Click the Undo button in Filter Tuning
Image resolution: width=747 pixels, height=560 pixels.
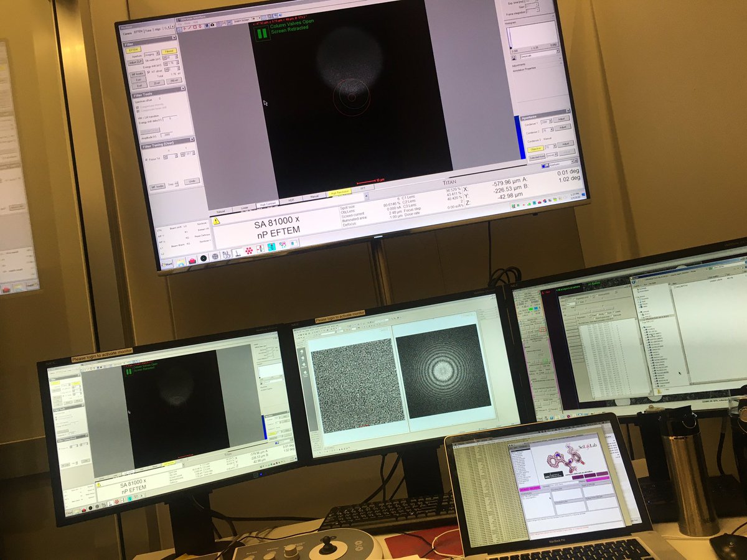(192, 181)
